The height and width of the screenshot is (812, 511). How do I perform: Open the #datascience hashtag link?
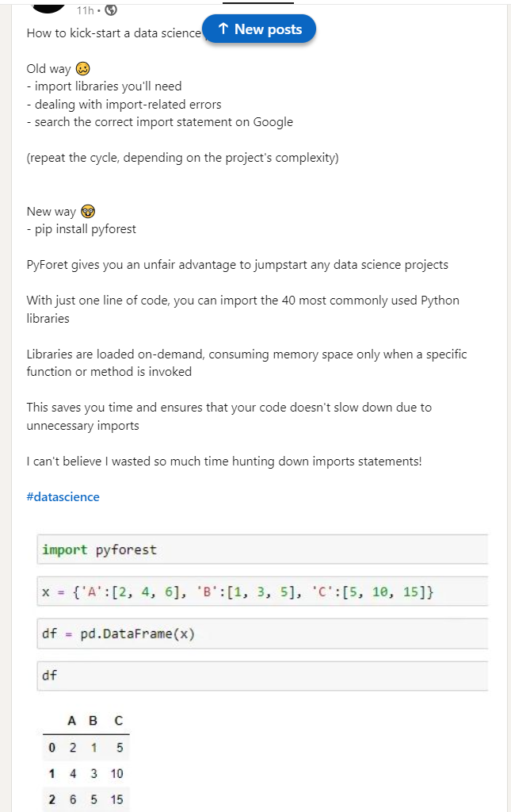(x=63, y=496)
